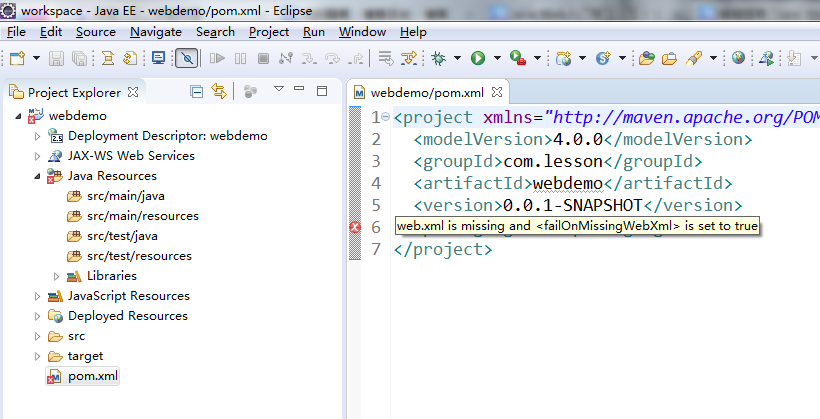Maximize the Project Explorer panel
The width and height of the screenshot is (820, 419).
322,91
